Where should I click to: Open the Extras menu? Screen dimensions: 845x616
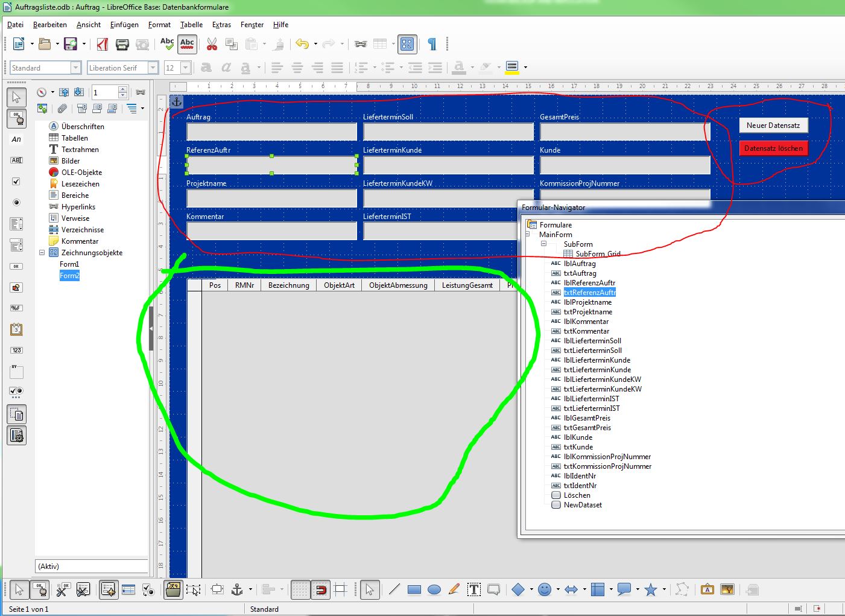click(221, 25)
